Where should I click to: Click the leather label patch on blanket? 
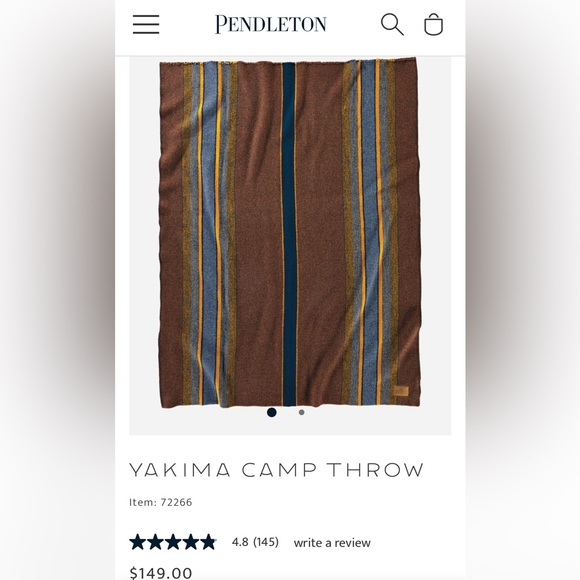(401, 391)
